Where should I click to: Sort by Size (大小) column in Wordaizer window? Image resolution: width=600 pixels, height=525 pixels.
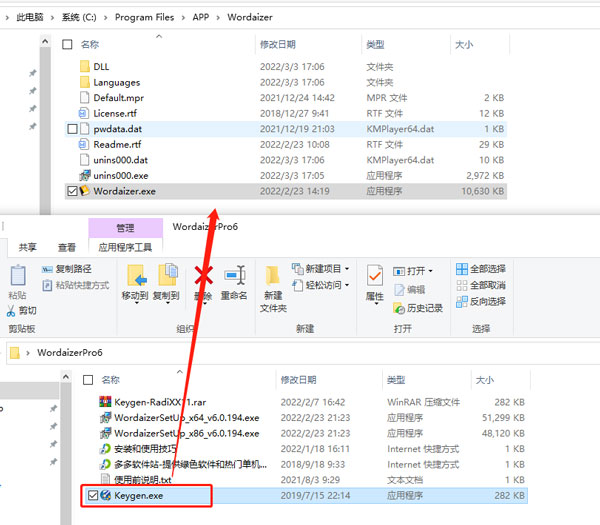[x=464, y=44]
